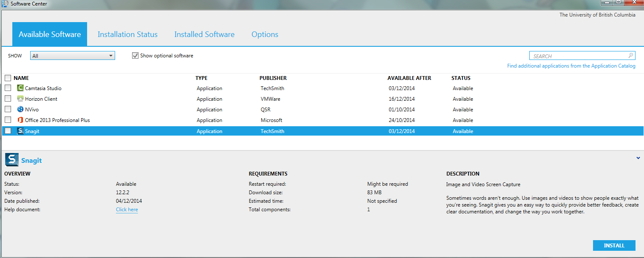Image resolution: width=644 pixels, height=258 pixels.
Task: Click the VMWare publisher cell
Action: tap(271, 99)
